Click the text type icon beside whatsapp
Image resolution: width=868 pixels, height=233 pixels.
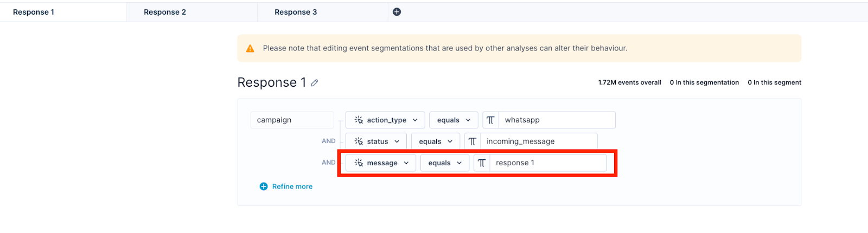490,120
